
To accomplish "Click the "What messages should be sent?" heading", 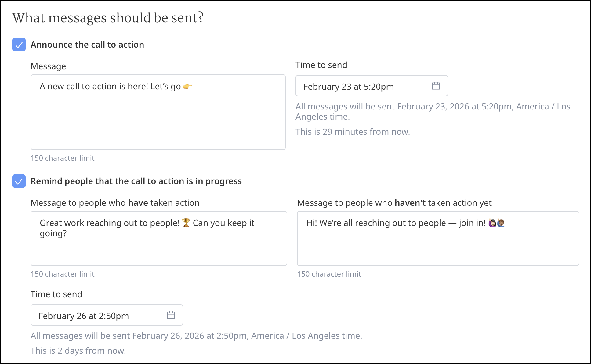I will pos(108,18).
